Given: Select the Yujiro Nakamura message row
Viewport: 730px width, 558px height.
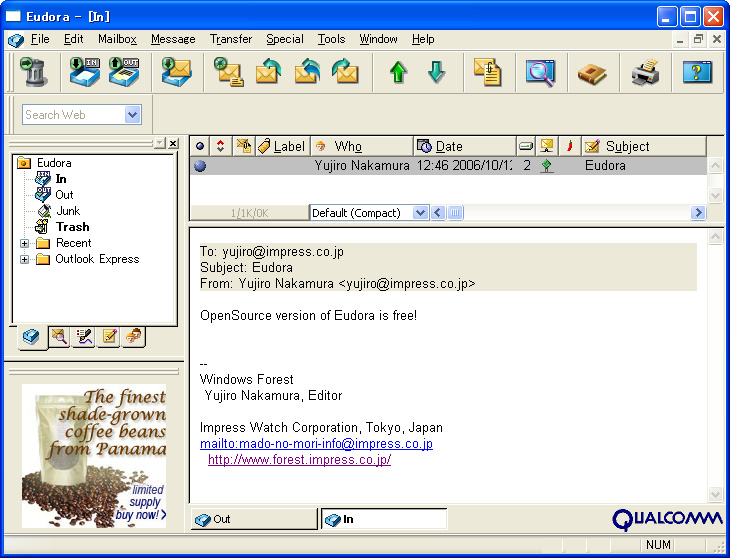Looking at the screenshot, I should pos(448,166).
